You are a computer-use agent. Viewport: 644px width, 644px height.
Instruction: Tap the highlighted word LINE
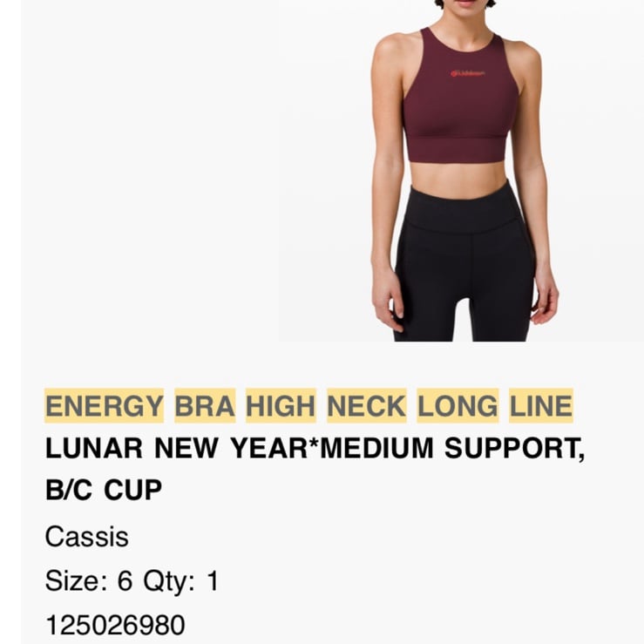tap(541, 406)
